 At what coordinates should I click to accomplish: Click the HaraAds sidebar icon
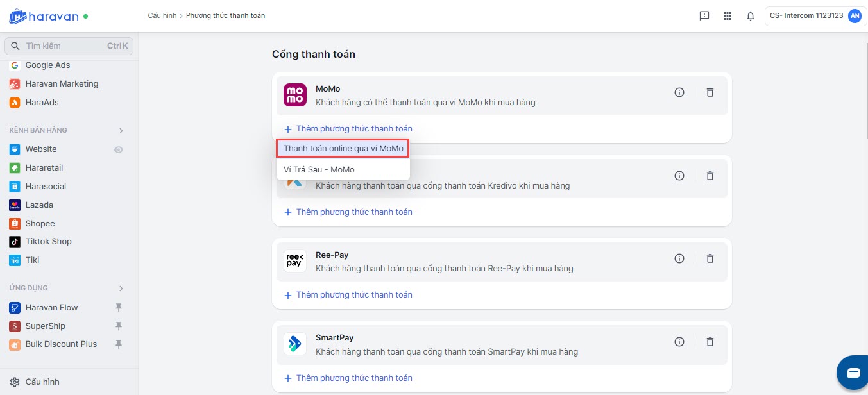tap(15, 103)
